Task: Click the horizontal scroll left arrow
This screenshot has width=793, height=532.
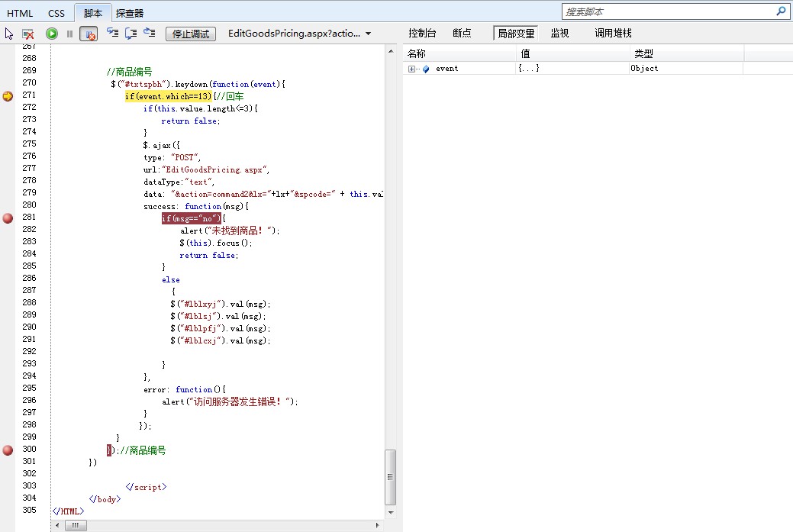Action: 57,525
